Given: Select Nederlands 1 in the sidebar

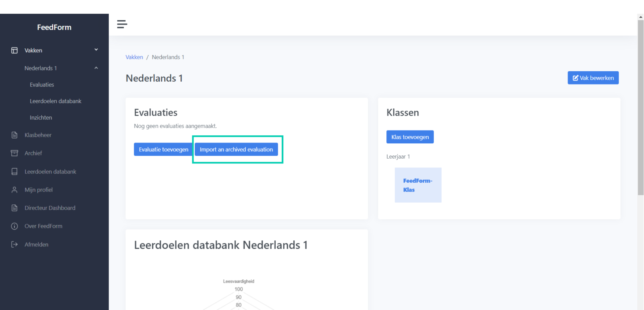Looking at the screenshot, I should point(41,68).
